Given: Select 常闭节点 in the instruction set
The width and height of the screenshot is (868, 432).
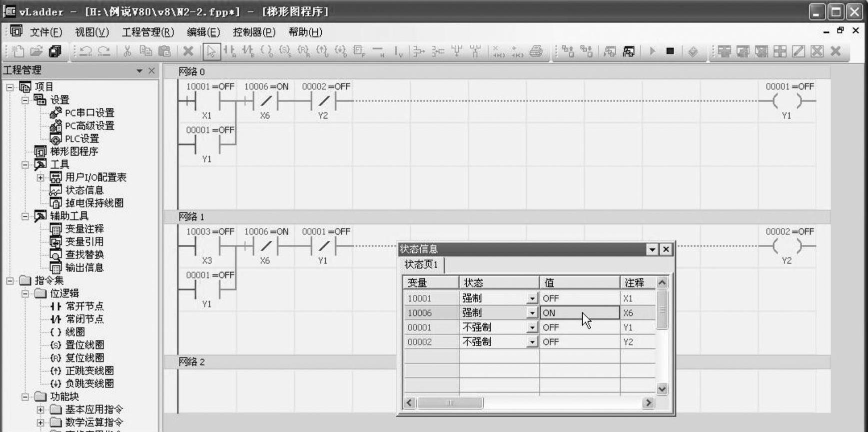Looking at the screenshot, I should click(x=84, y=319).
